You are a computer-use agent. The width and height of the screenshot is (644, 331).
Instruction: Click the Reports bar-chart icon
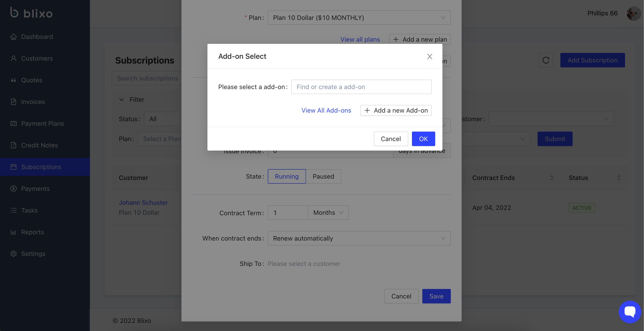(14, 232)
